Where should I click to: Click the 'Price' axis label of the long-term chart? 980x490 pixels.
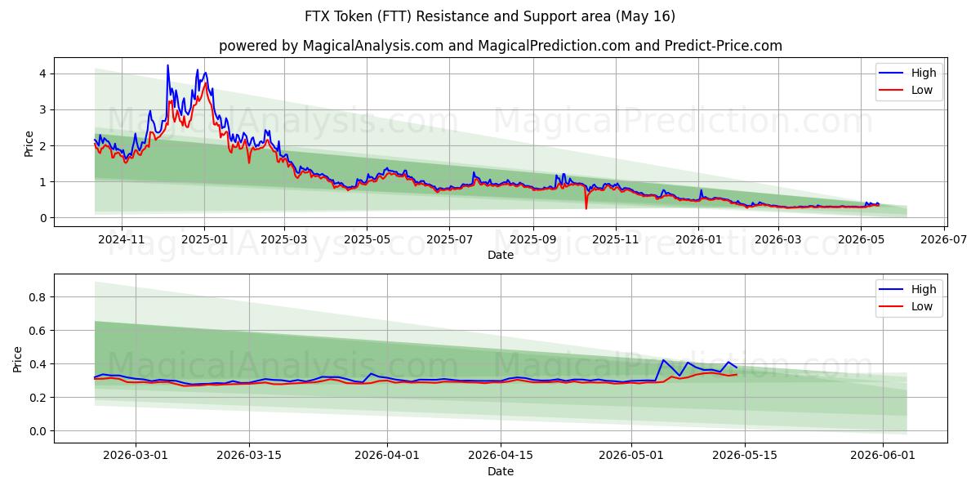point(29,144)
